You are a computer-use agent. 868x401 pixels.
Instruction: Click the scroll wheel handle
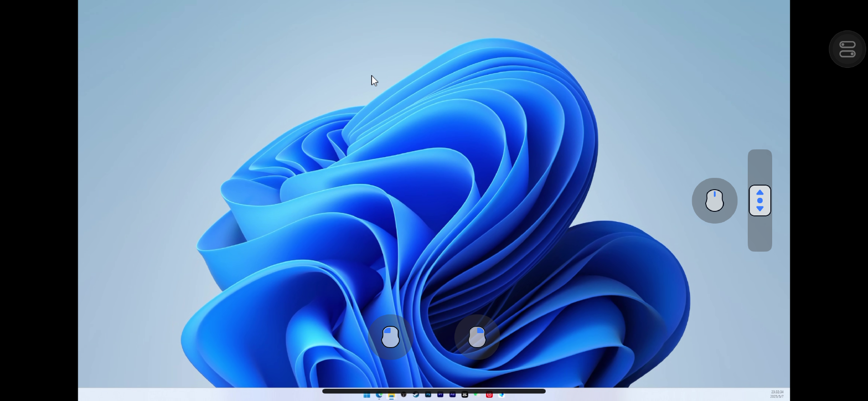pyautogui.click(x=760, y=200)
